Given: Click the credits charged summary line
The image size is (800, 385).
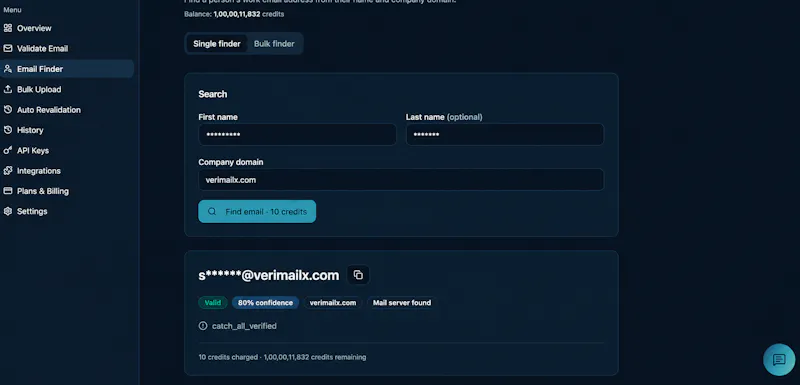Looking at the screenshot, I should point(282,357).
